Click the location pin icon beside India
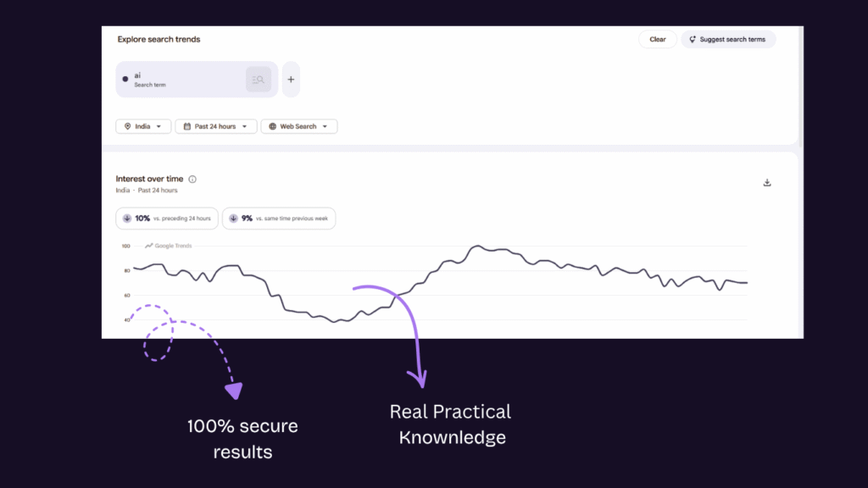 tap(128, 126)
